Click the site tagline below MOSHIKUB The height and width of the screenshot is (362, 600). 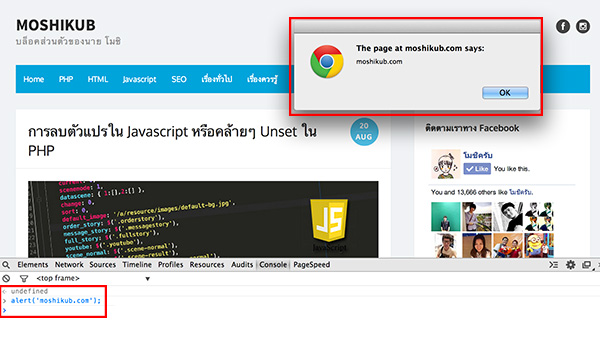click(x=68, y=41)
